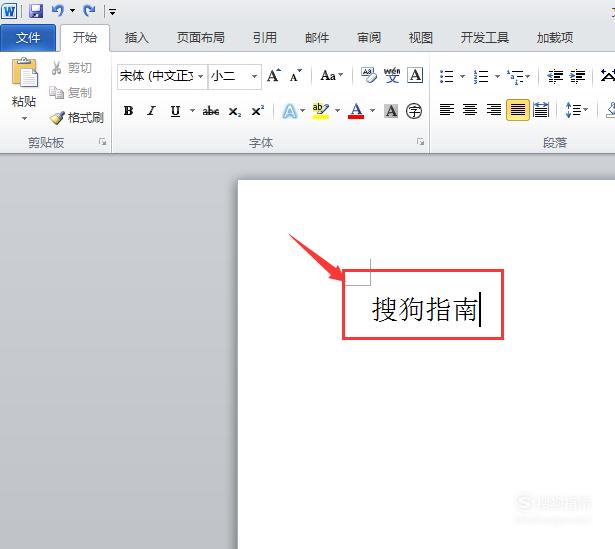Toggle Underline formatting

click(175, 111)
